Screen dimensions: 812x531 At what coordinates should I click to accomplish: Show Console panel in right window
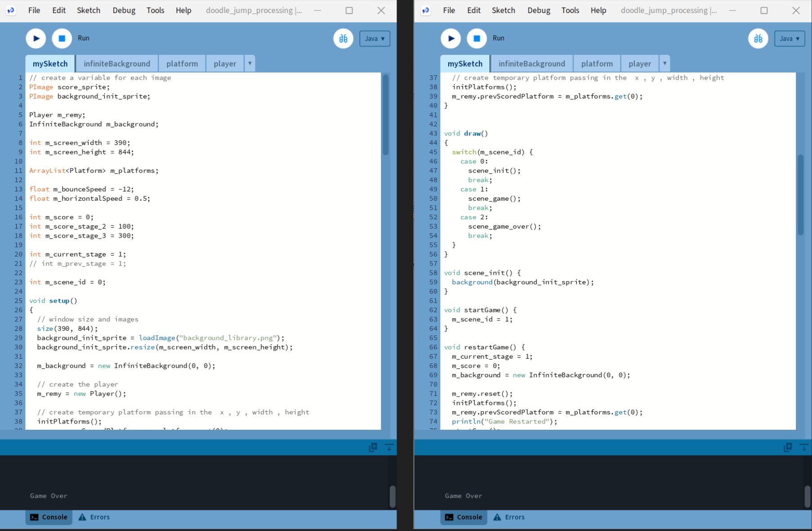[464, 517]
